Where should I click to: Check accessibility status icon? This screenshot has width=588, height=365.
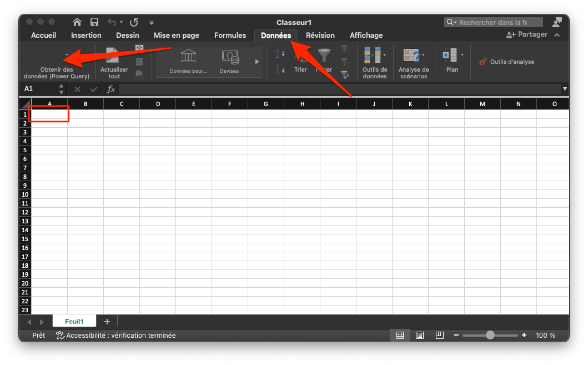click(59, 336)
